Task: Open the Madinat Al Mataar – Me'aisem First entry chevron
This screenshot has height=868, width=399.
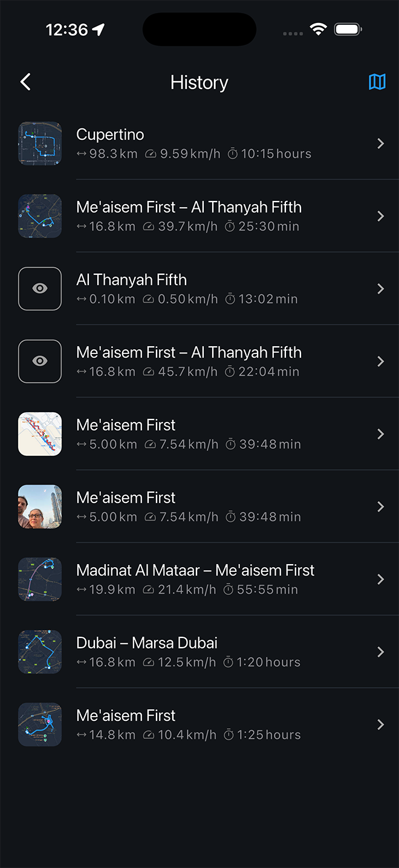Action: point(381,579)
